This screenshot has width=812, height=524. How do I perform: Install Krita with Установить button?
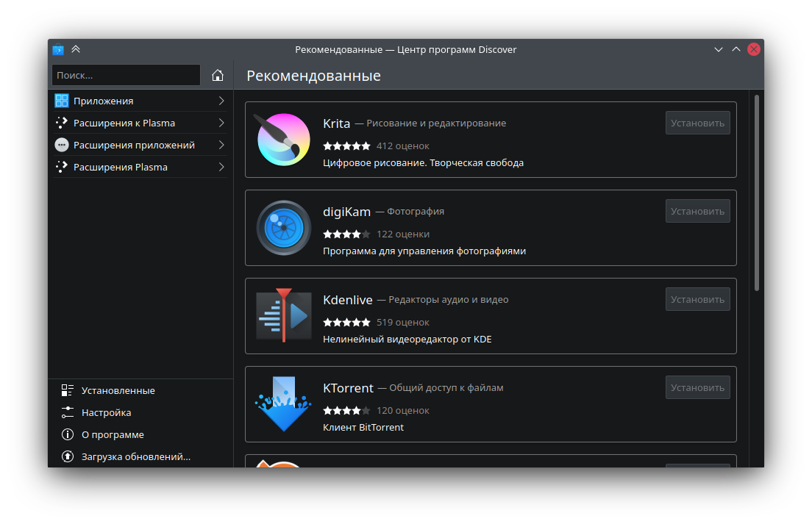697,123
